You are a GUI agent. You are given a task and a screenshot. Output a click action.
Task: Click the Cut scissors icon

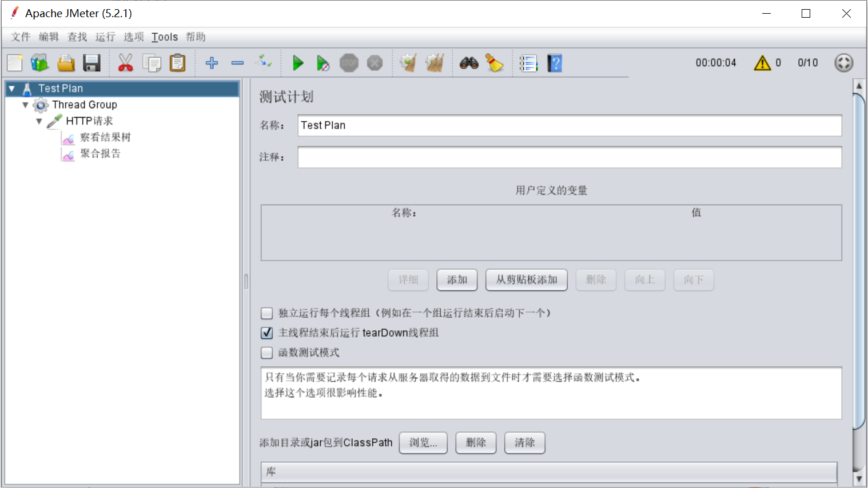pyautogui.click(x=125, y=63)
